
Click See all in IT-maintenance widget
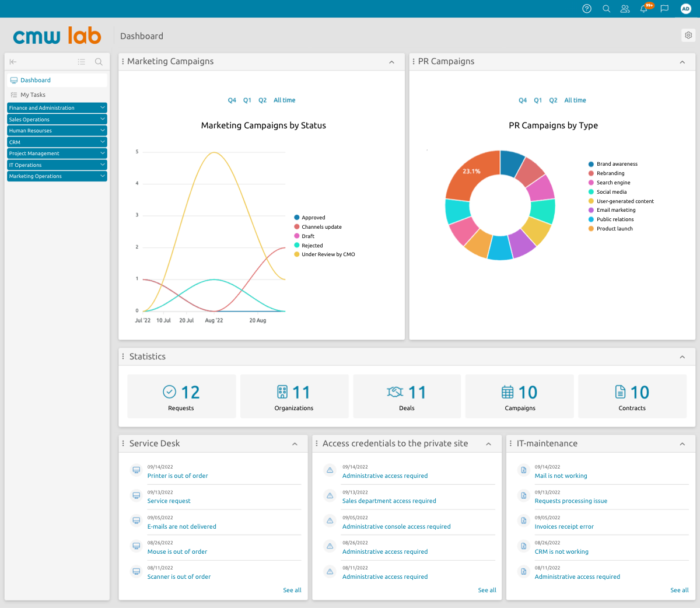click(x=680, y=590)
